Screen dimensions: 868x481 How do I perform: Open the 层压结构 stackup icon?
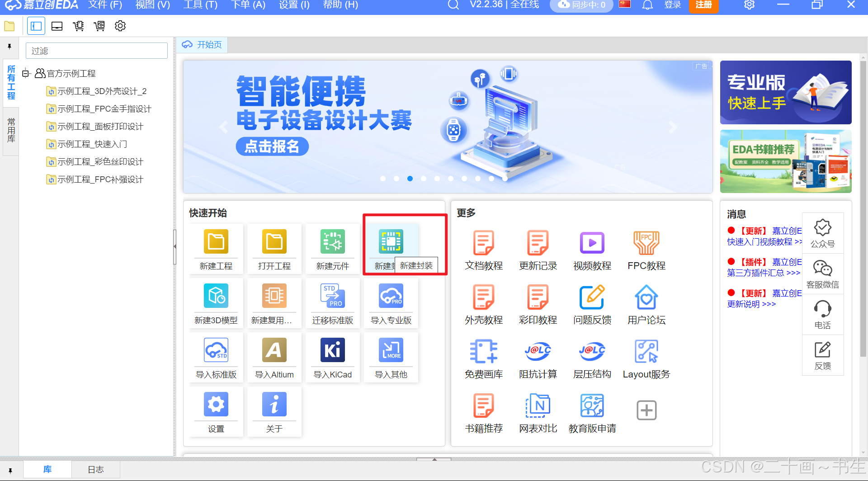tap(592, 351)
